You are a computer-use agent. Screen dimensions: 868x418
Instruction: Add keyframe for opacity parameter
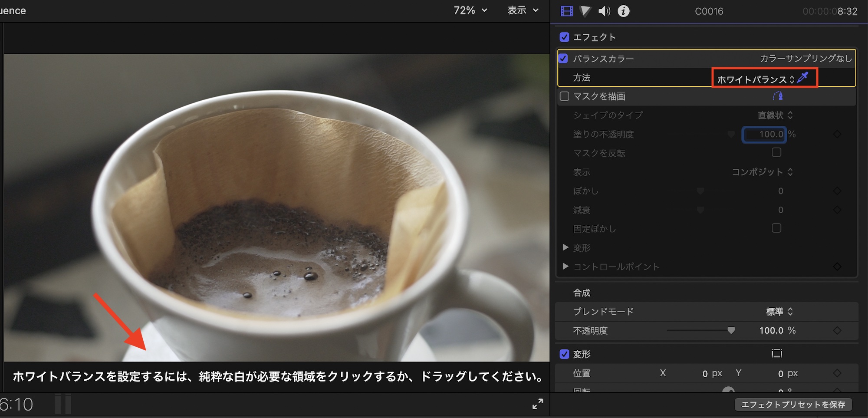click(x=837, y=331)
